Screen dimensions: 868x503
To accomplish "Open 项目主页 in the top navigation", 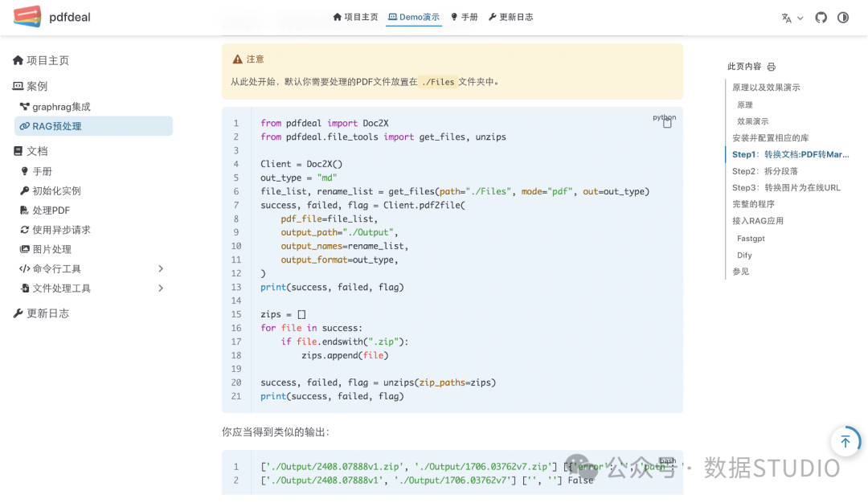I will (355, 17).
